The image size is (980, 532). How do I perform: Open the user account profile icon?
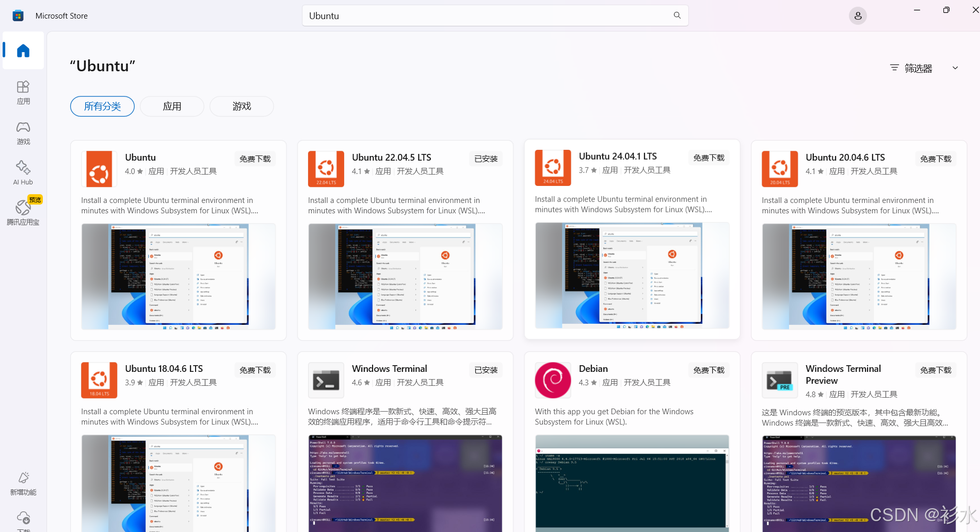[858, 16]
